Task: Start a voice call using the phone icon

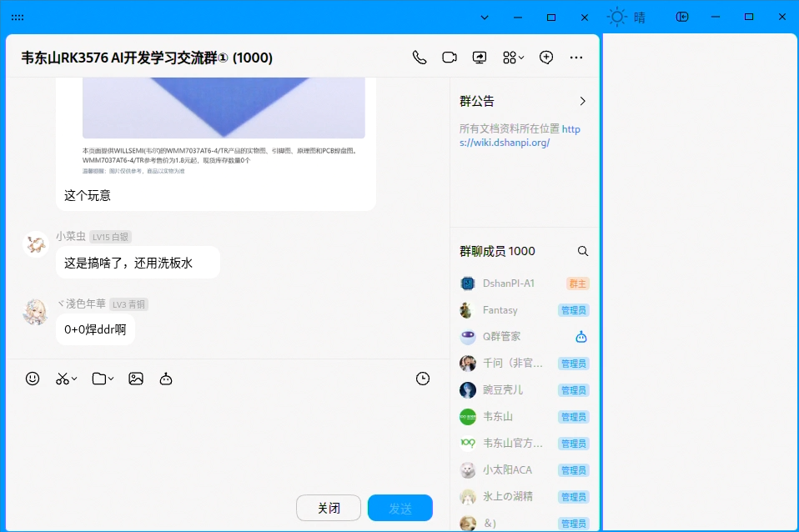Action: pyautogui.click(x=420, y=57)
